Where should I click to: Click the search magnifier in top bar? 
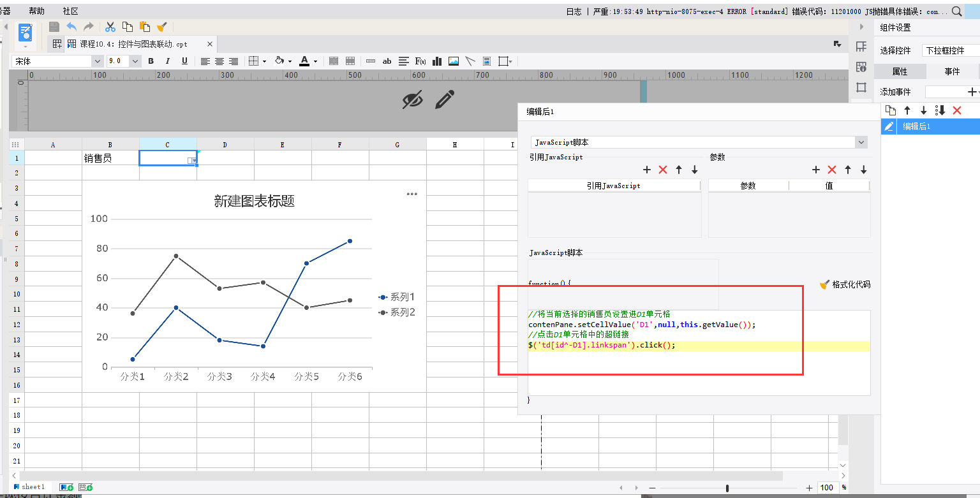pyautogui.click(x=957, y=11)
